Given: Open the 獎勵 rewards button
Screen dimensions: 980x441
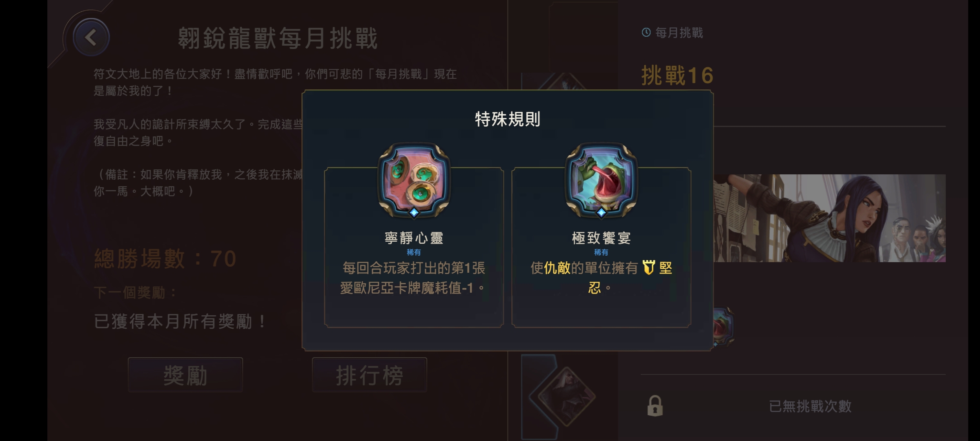Looking at the screenshot, I should 185,375.
